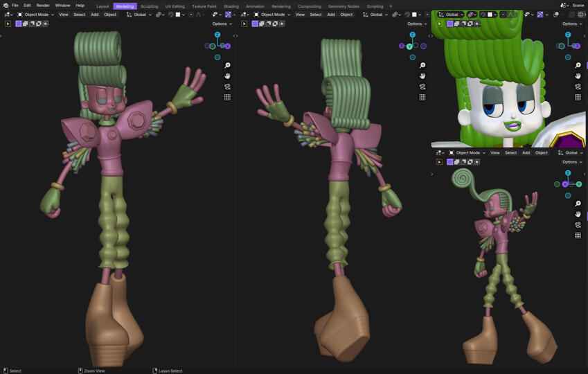
Task: Click the pan hand icon in the left viewport
Action: click(227, 76)
